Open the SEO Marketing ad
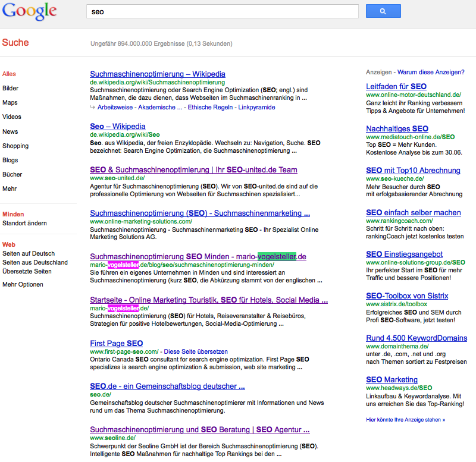Image resolution: width=476 pixels, height=462 pixels. coord(392,379)
